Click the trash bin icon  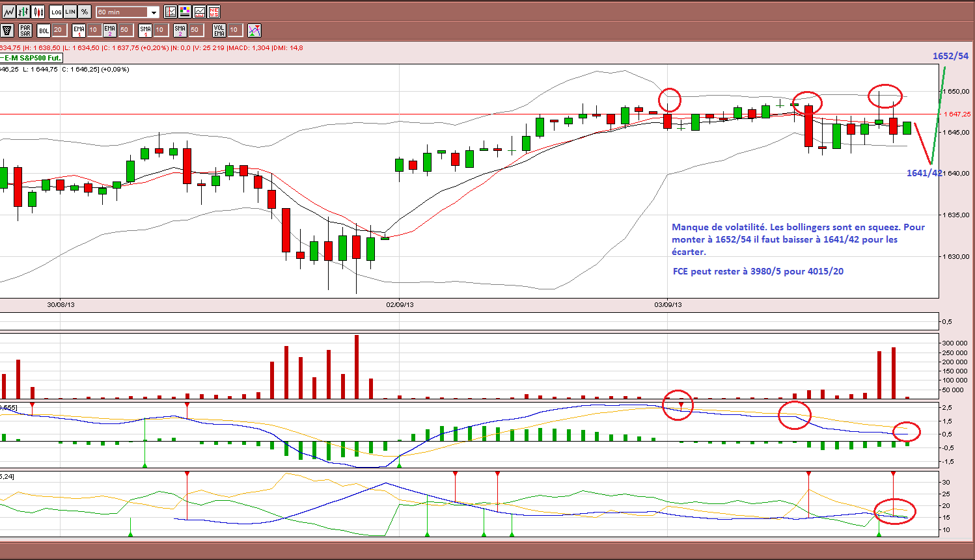tap(7, 30)
